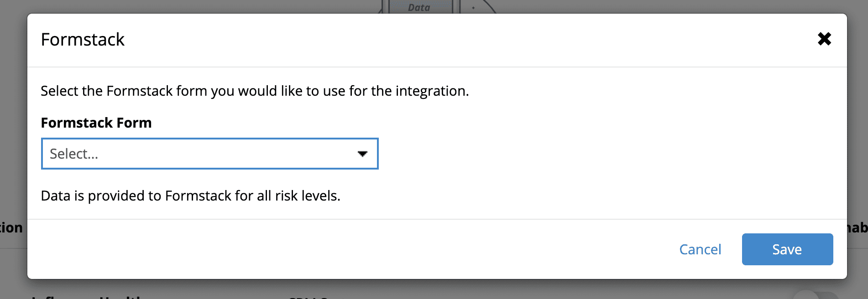This screenshot has height=299, width=868.
Task: Click the dropdown arrow in the form selector
Action: coord(362,154)
